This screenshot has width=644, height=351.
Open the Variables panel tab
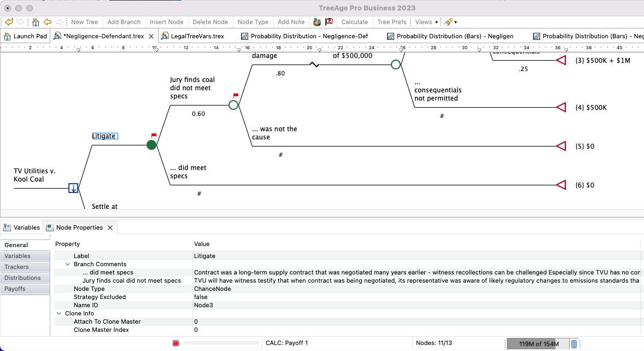coord(22,227)
